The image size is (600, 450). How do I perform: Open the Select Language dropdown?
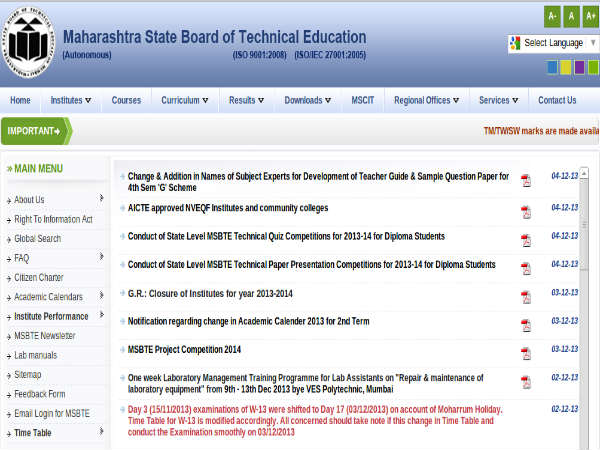[553, 43]
